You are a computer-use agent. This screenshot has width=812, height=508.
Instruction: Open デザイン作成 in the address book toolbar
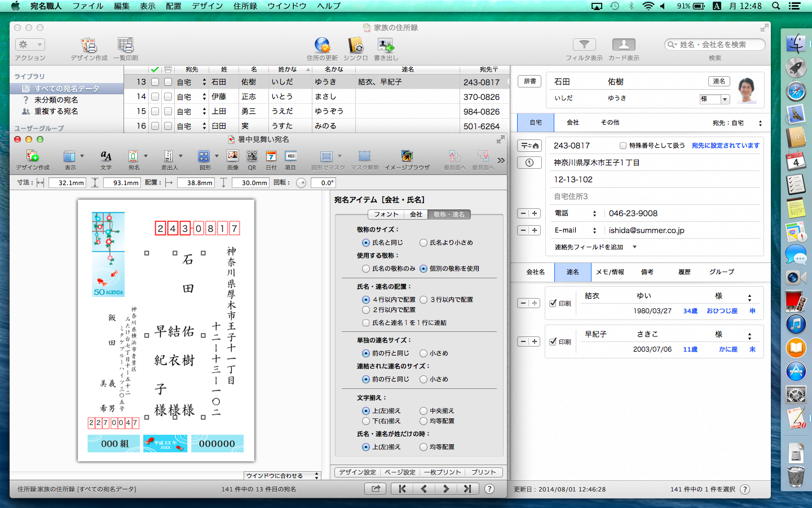[x=89, y=45]
